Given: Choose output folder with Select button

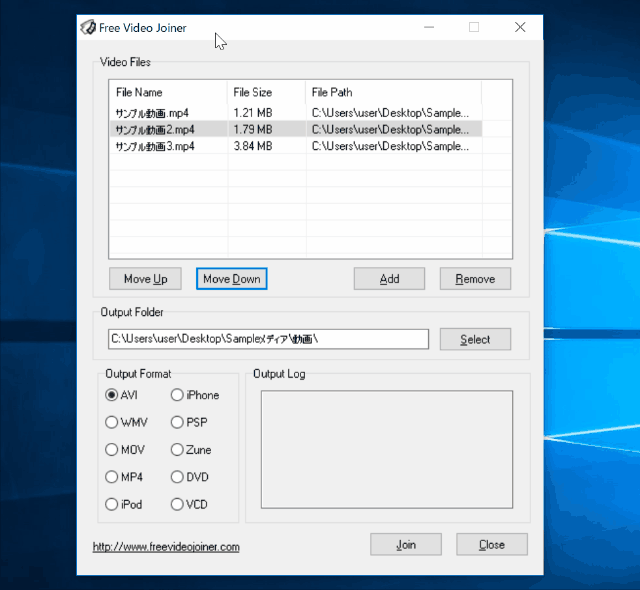Looking at the screenshot, I should (475, 339).
